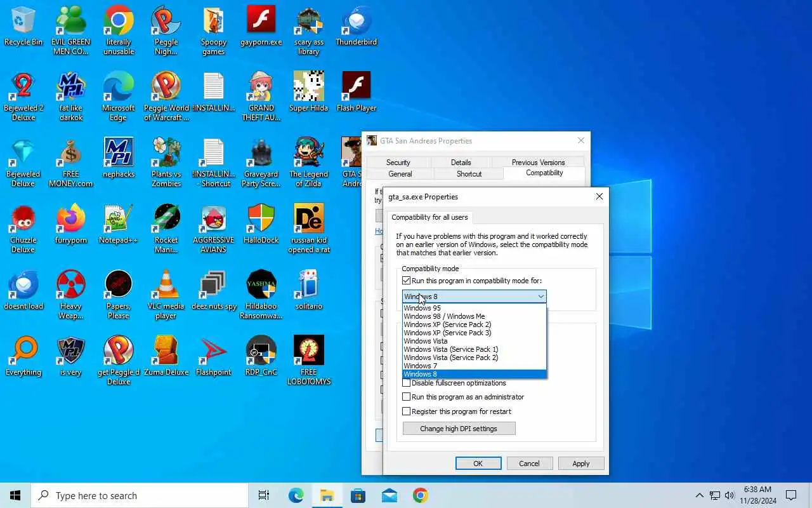
Task: Select the Thunderbird desktop shortcut
Action: point(356,26)
